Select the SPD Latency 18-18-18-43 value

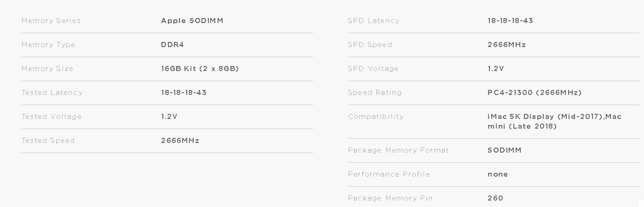[x=510, y=21]
